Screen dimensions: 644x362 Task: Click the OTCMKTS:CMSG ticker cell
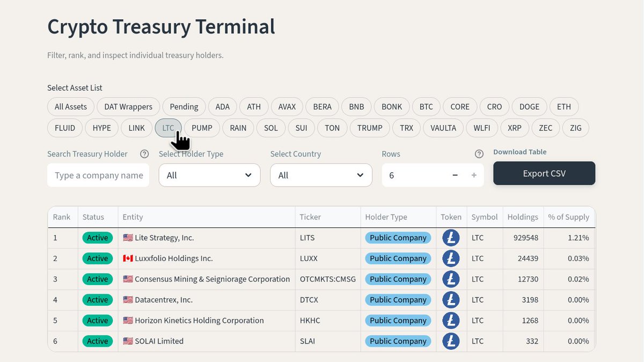328,279
